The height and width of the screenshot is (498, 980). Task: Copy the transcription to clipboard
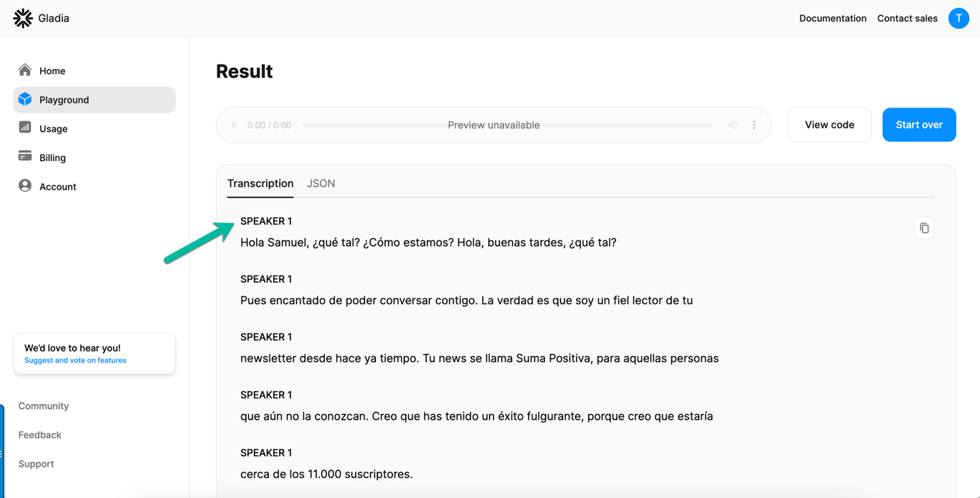tap(924, 228)
